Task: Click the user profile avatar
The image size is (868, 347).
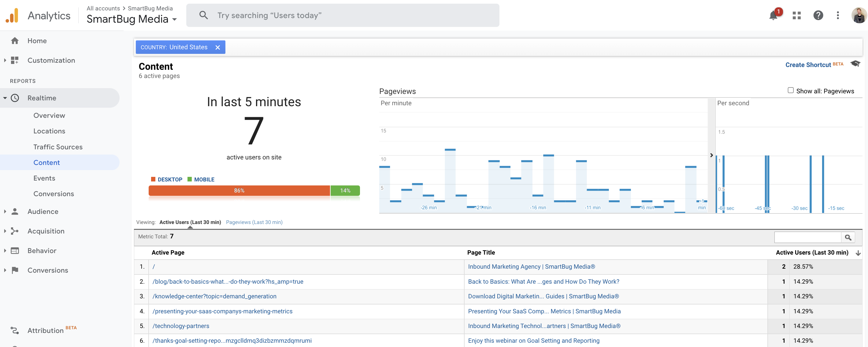Action: (x=859, y=16)
